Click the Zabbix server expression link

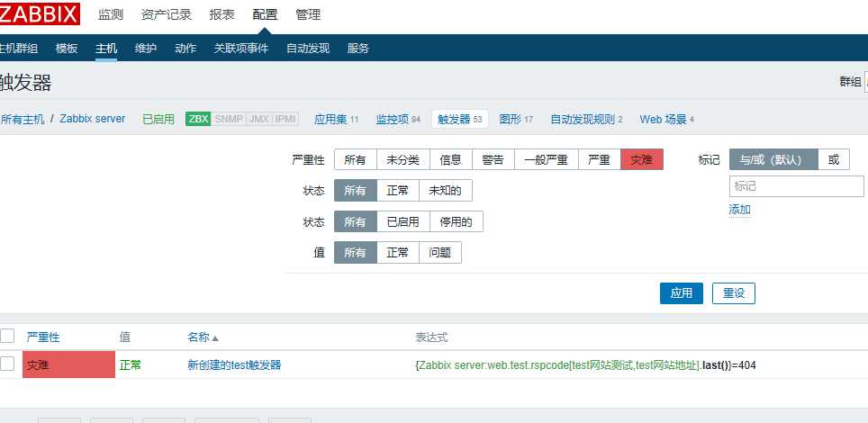[558, 364]
